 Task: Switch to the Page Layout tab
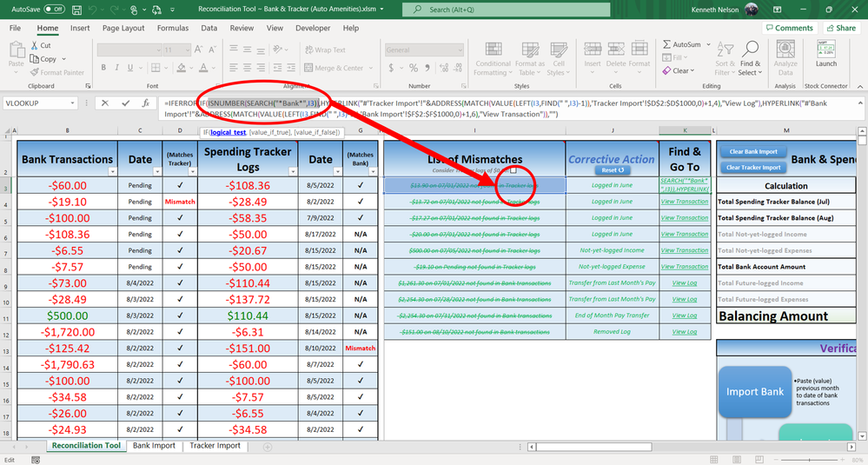coord(123,28)
